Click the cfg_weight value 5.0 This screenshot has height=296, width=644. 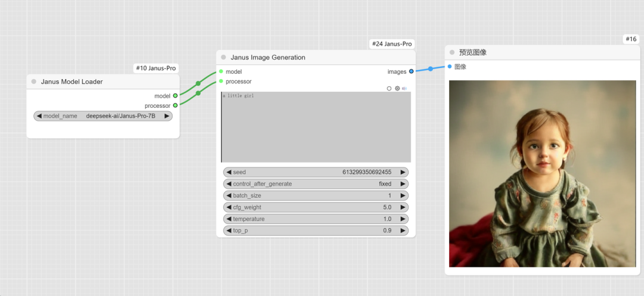(x=387, y=207)
